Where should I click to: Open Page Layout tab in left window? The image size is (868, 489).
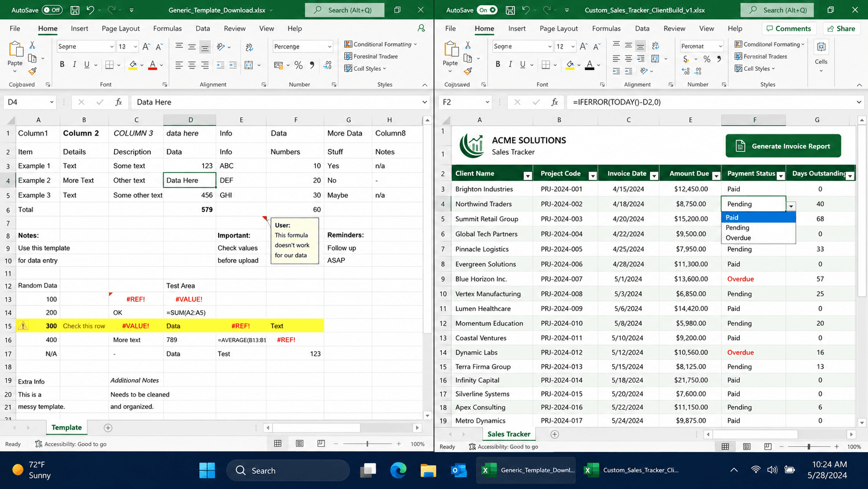(x=120, y=29)
